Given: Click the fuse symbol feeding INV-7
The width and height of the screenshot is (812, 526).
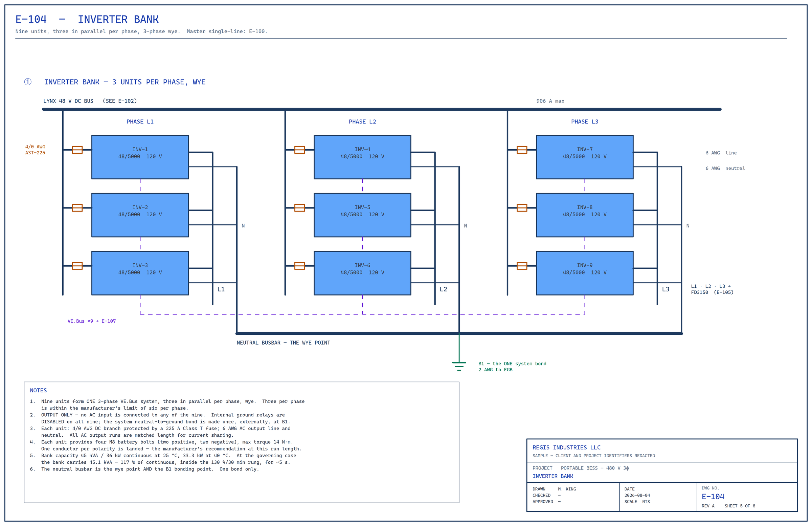Looking at the screenshot, I should [x=522, y=150].
